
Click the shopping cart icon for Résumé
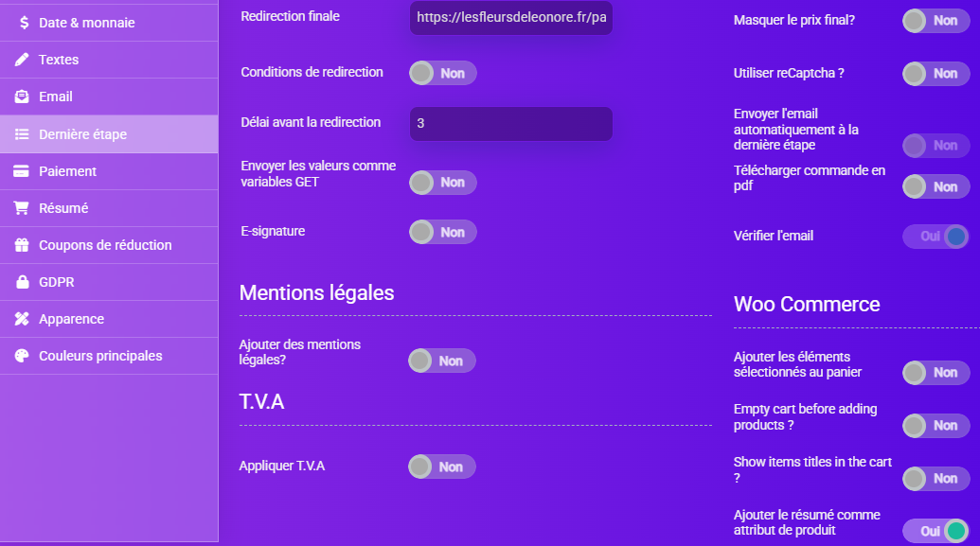pyautogui.click(x=21, y=208)
